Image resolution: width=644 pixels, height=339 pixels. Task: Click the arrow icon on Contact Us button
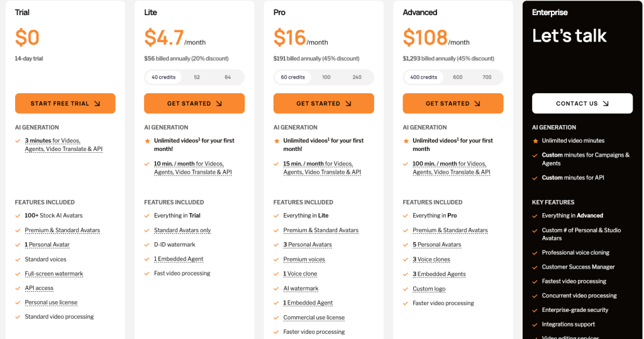click(x=606, y=104)
